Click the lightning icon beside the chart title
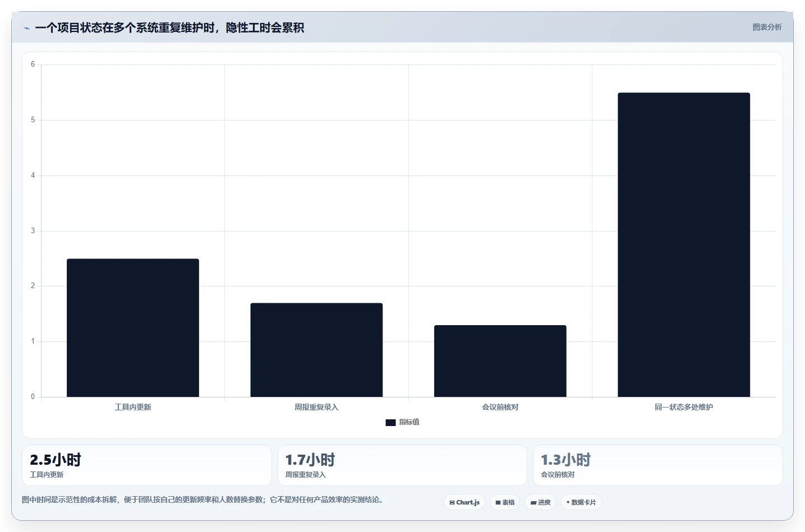This screenshot has width=805, height=532. [26, 28]
